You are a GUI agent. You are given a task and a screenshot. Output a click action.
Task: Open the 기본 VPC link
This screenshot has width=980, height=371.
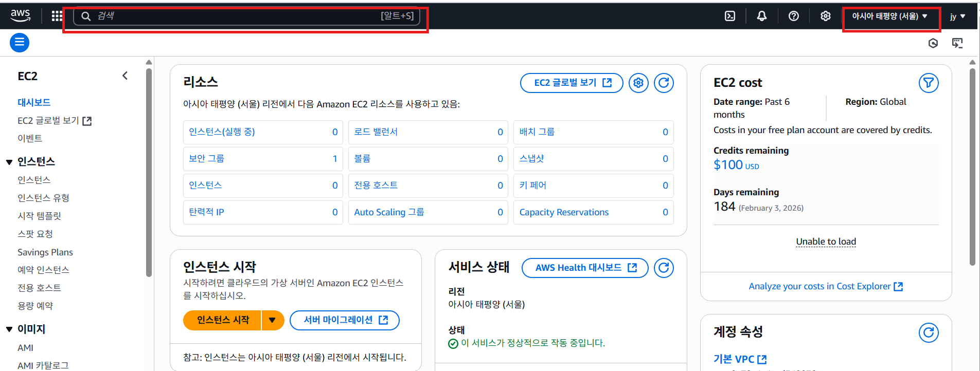734,359
